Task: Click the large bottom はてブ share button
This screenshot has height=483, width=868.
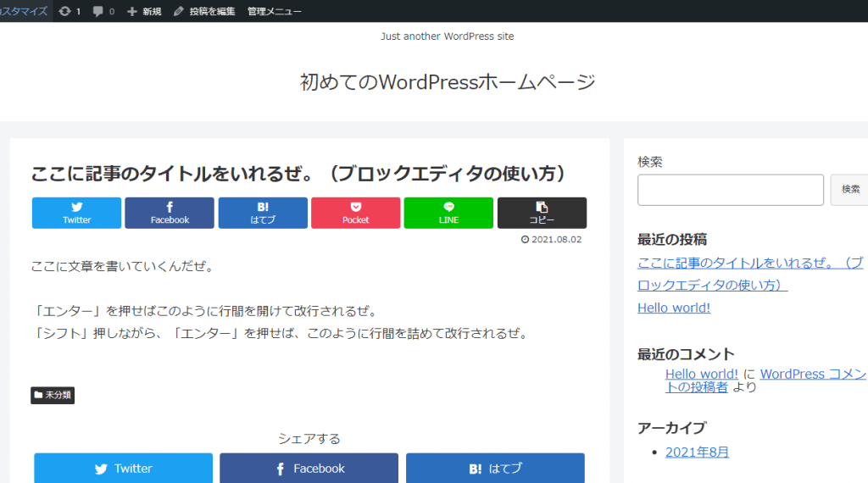Action: [x=495, y=468]
